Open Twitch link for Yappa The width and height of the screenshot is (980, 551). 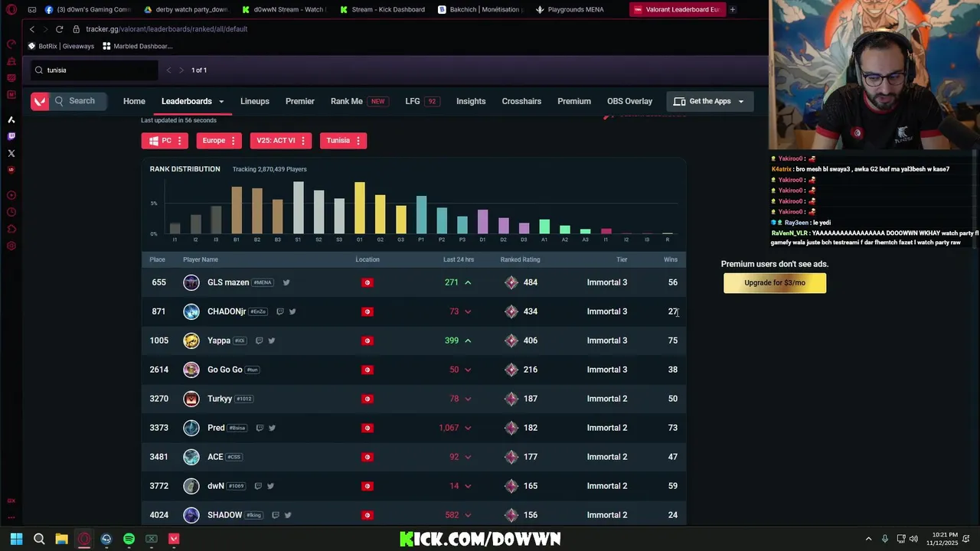click(259, 341)
